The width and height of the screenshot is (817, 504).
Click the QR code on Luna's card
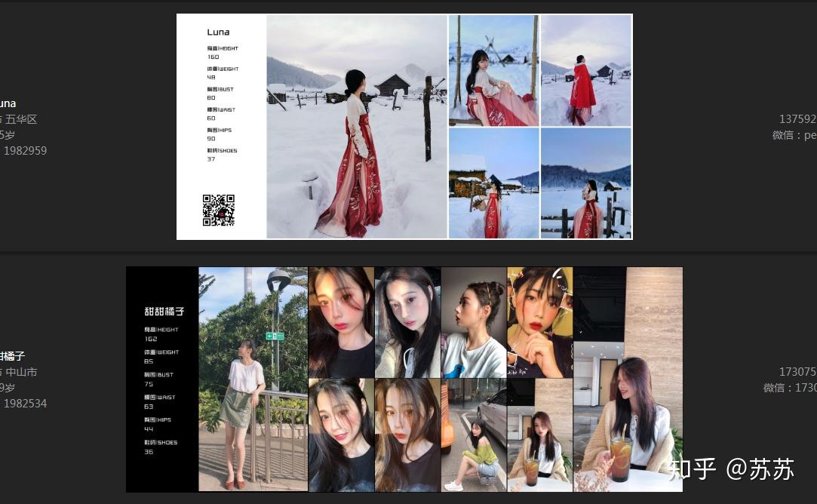pyautogui.click(x=218, y=210)
